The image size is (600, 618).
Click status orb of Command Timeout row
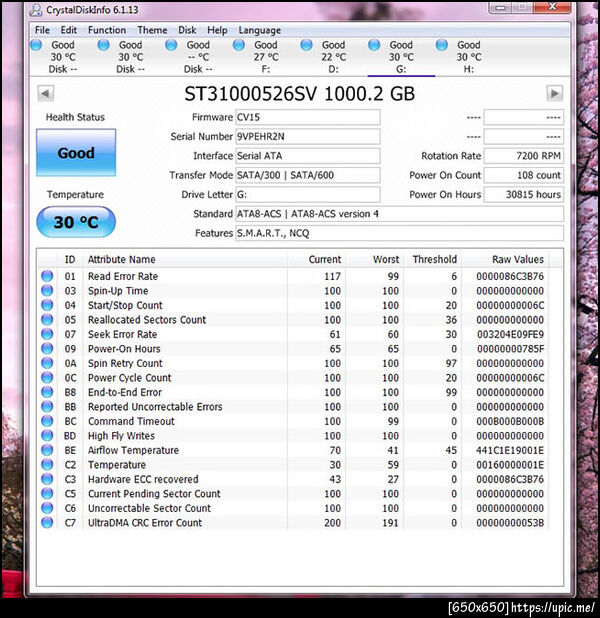pyautogui.click(x=47, y=421)
